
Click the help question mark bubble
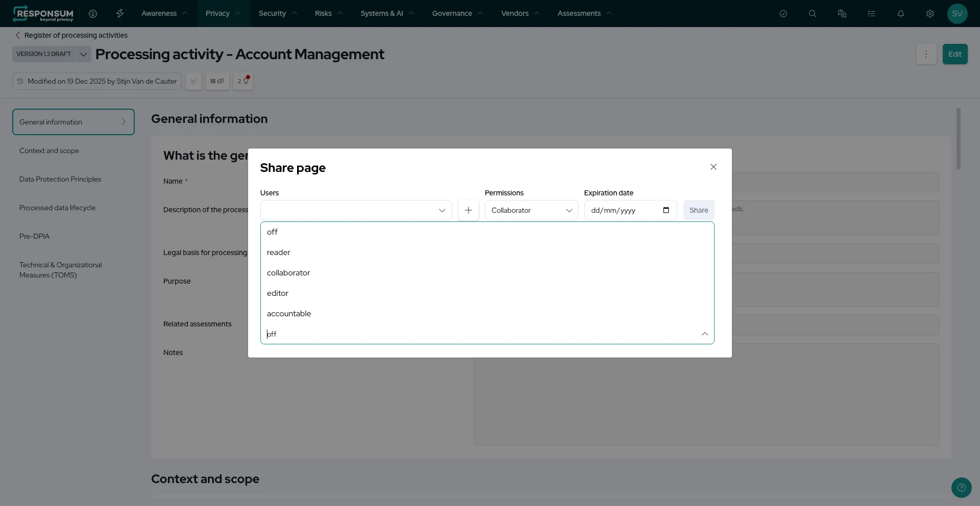pyautogui.click(x=961, y=488)
